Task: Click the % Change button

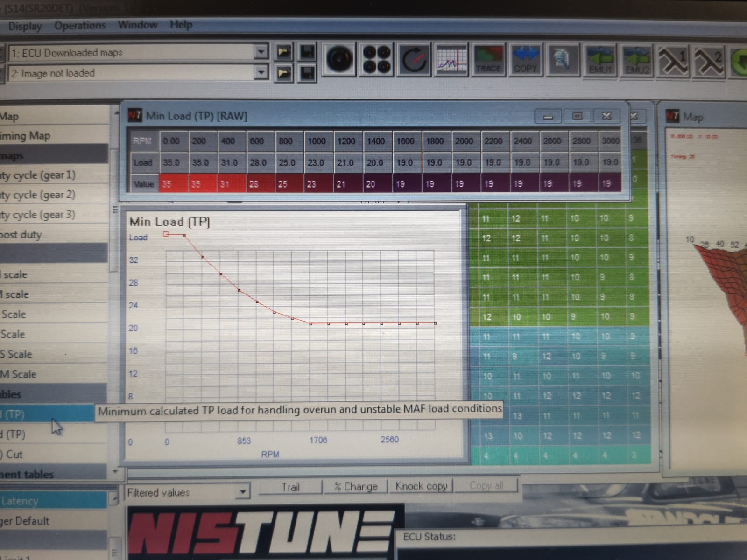Action: pyautogui.click(x=356, y=486)
